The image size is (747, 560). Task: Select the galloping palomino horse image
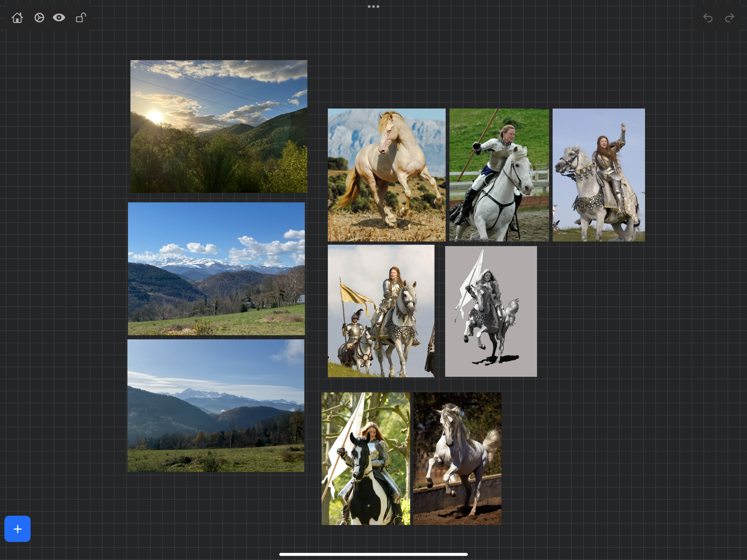(x=386, y=175)
